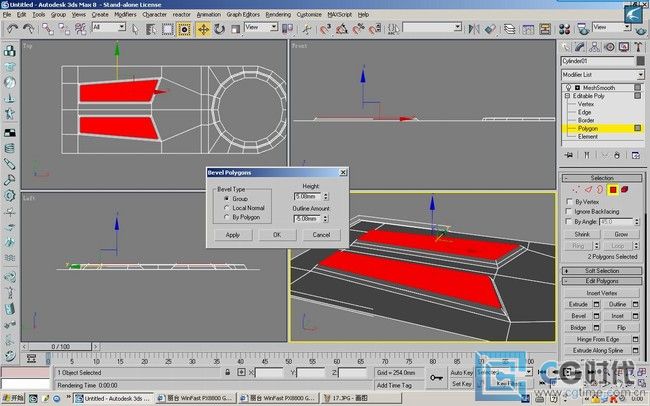This screenshot has height=406, width=650.
Task: Toggle the Show End Result icon
Action: (x=587, y=155)
